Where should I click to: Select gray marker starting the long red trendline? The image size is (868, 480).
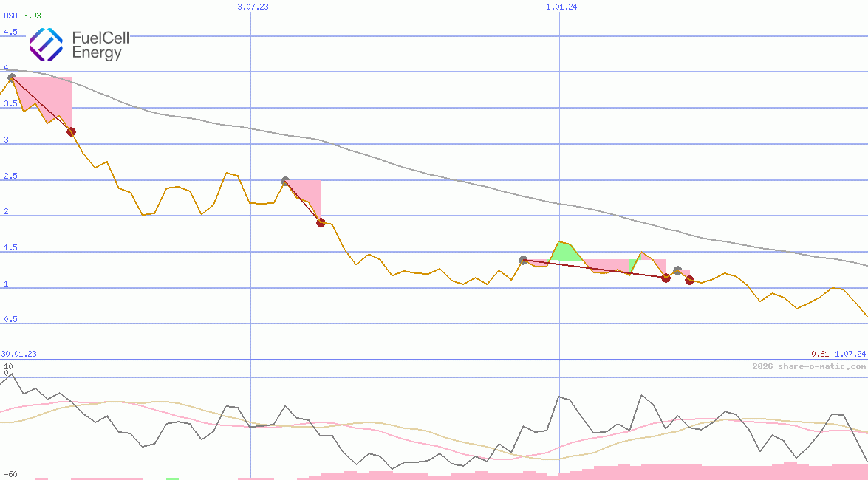[x=523, y=260]
